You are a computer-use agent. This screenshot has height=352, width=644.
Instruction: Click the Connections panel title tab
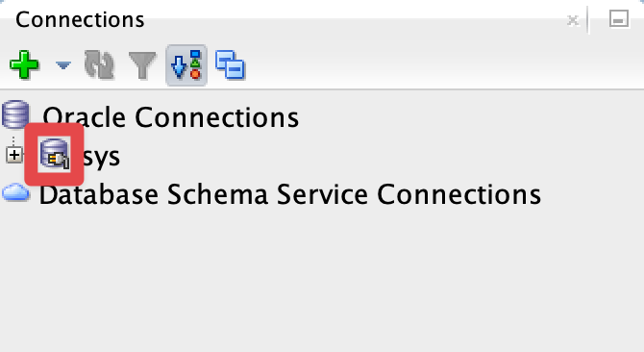80,19
